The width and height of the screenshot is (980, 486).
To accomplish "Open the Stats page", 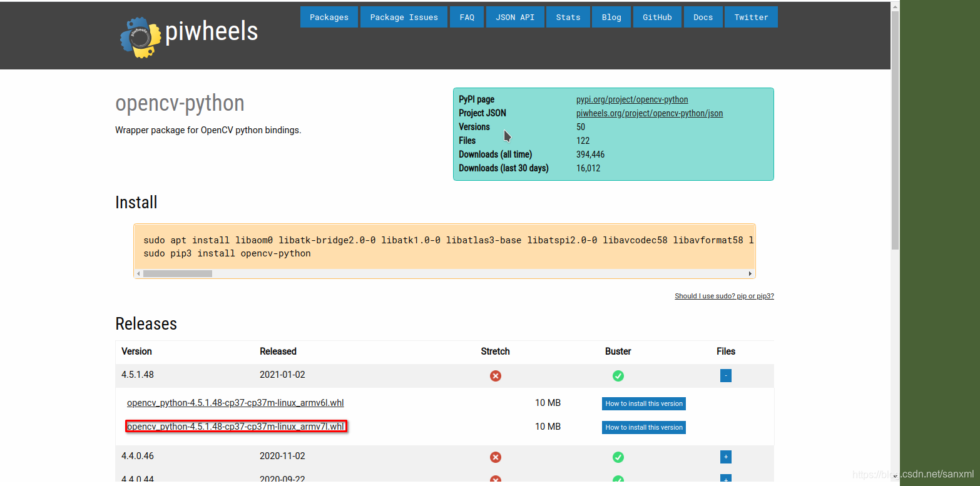I will coord(568,17).
